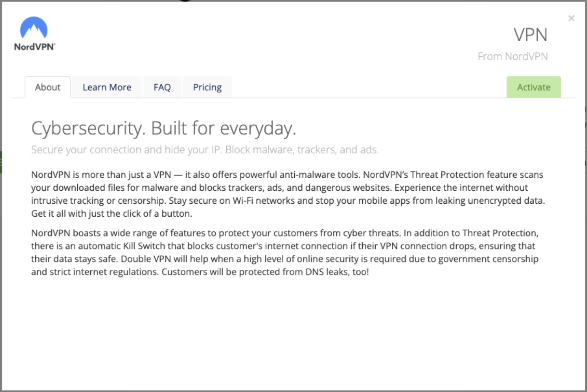This screenshot has height=392, width=587.
Task: Click the paragraph starting 'NordVPN boasts a wide range'
Action: [285, 252]
